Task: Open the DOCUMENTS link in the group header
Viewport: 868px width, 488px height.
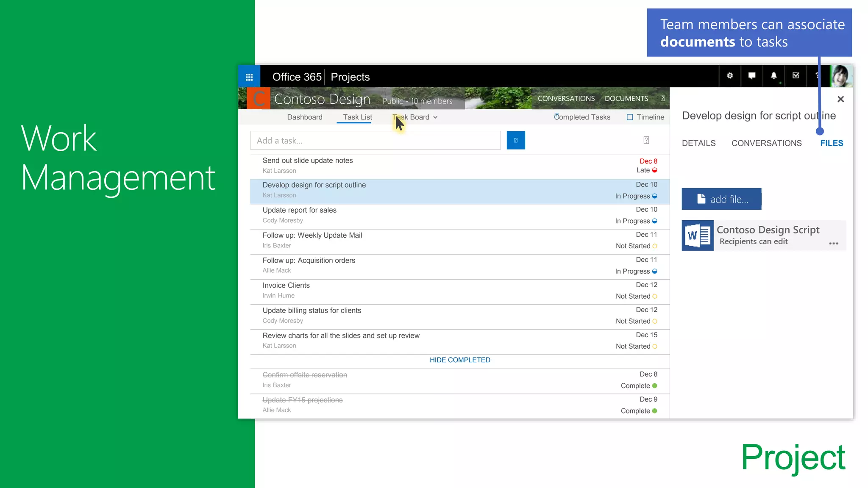Action: click(x=626, y=99)
